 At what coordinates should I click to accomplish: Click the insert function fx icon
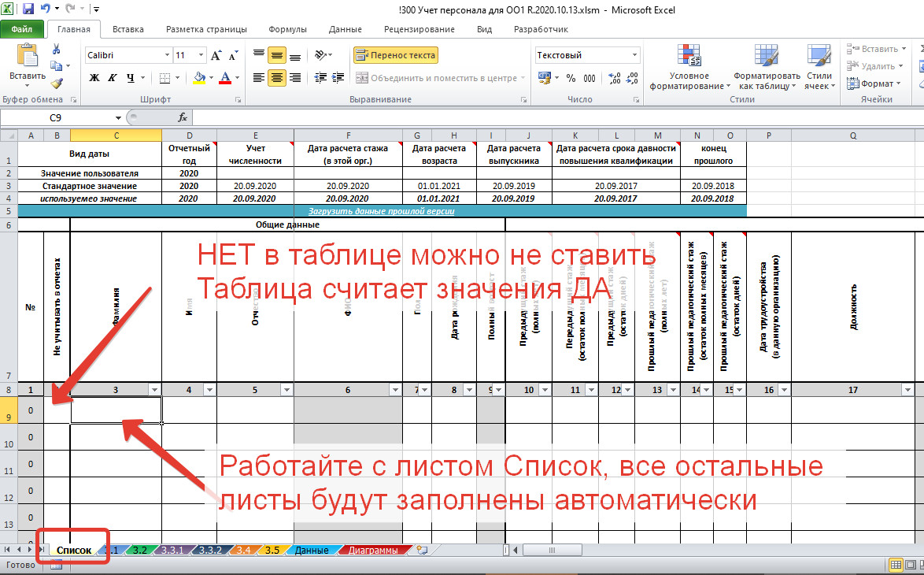tap(183, 117)
